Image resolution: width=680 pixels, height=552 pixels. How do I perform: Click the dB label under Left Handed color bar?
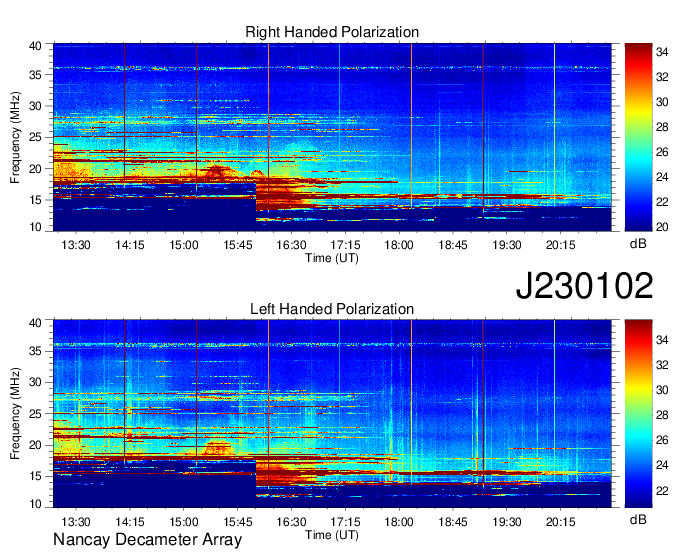click(x=638, y=519)
